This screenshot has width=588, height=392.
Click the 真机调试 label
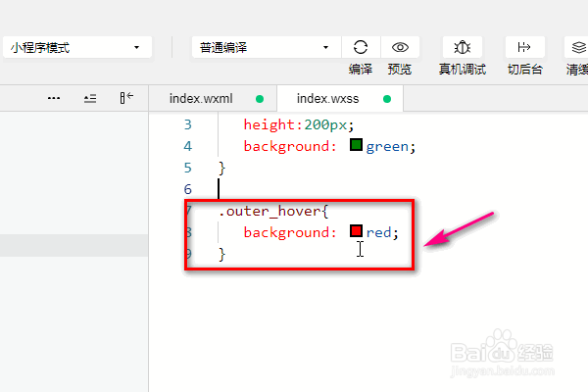(x=463, y=70)
